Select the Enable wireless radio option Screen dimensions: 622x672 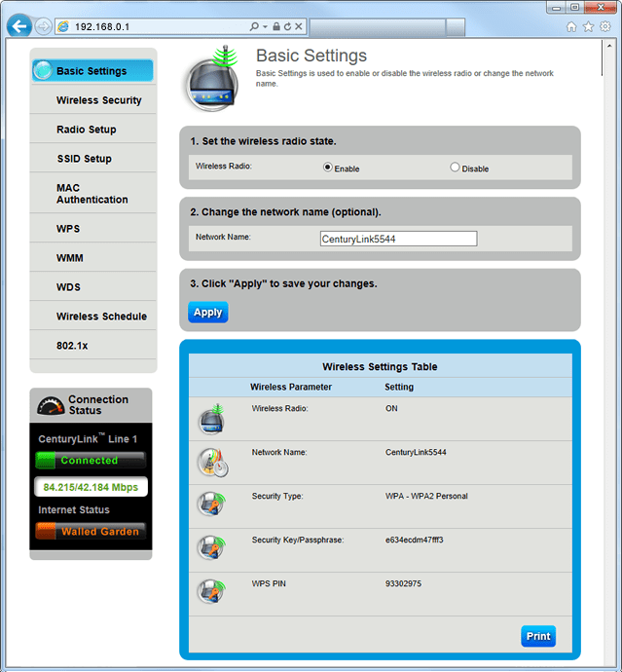328,168
